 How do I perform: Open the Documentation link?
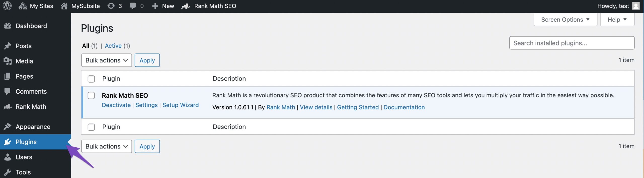pos(404,107)
